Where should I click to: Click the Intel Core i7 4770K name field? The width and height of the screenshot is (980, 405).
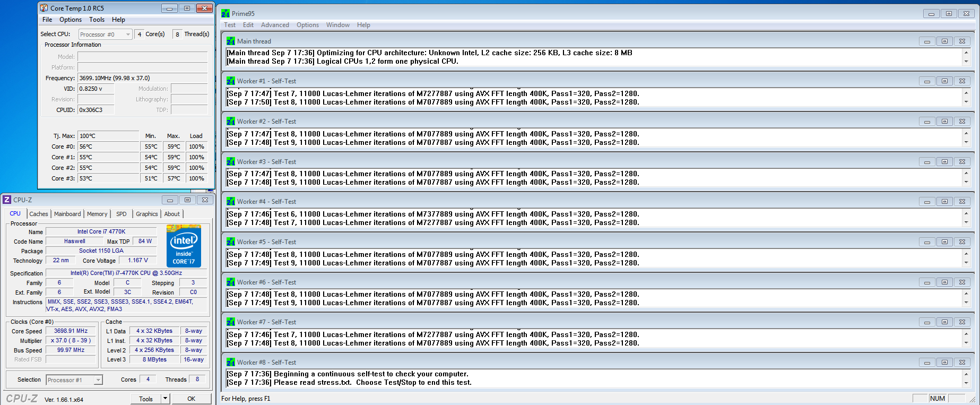[101, 231]
